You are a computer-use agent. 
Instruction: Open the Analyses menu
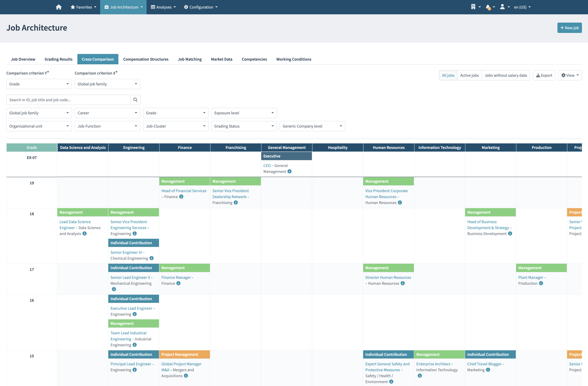pos(163,7)
